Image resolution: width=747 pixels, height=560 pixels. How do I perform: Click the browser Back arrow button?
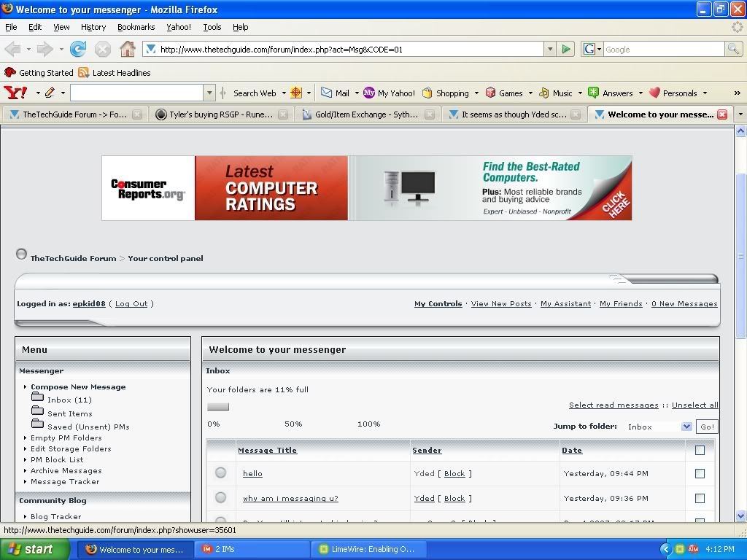click(12, 50)
